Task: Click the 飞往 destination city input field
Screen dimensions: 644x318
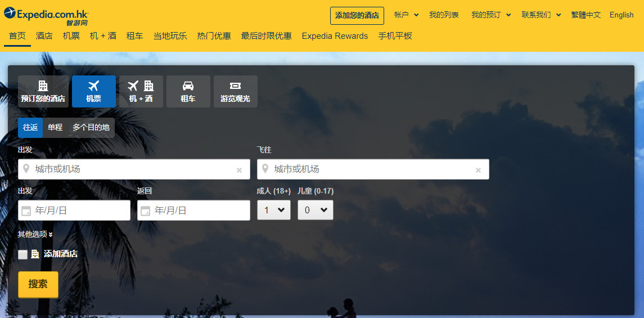Action: click(373, 169)
